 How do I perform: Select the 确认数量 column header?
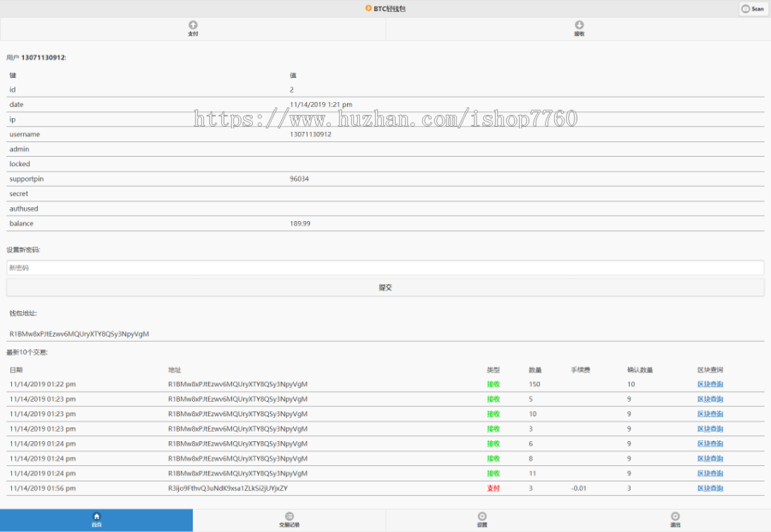[x=640, y=370]
